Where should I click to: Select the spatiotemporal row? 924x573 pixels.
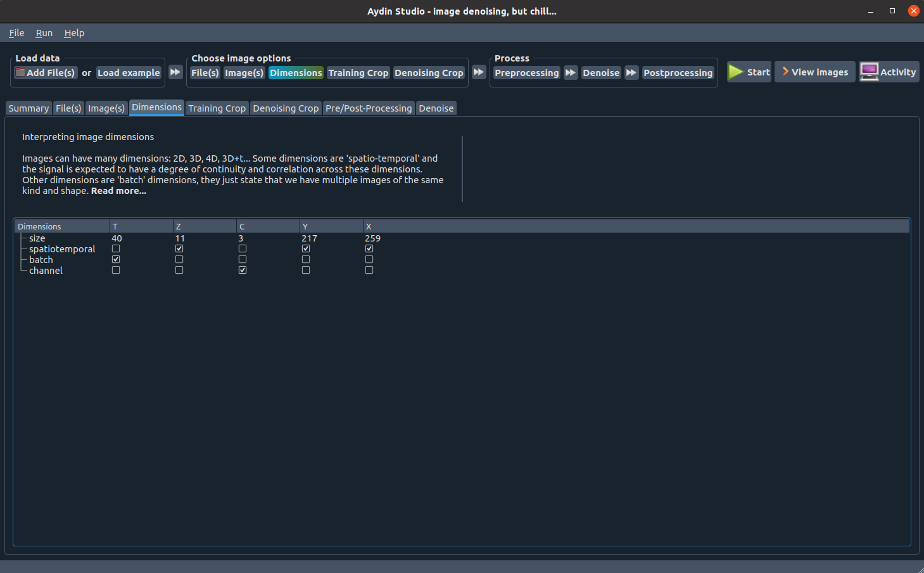(x=62, y=249)
